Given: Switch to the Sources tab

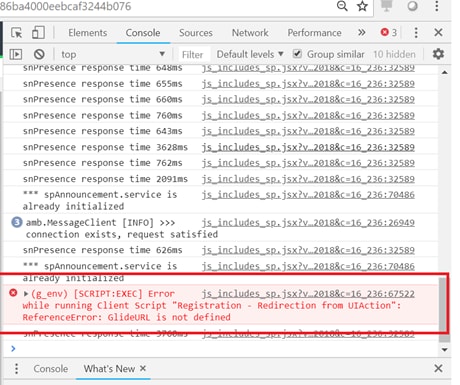Looking at the screenshot, I should tap(196, 33).
